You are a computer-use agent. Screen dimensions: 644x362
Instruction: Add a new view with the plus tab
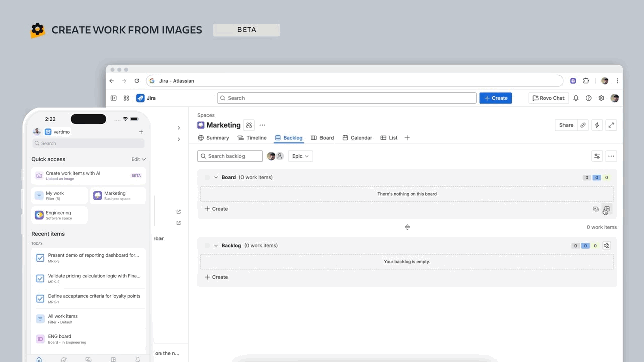click(407, 138)
